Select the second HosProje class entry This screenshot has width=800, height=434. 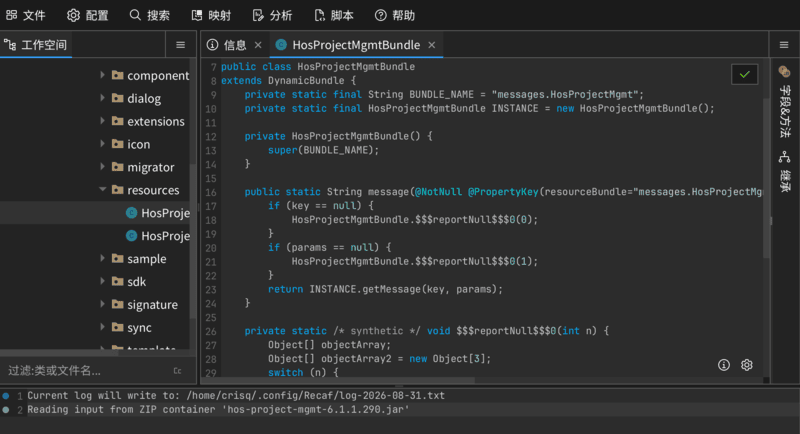[x=95, y=236]
